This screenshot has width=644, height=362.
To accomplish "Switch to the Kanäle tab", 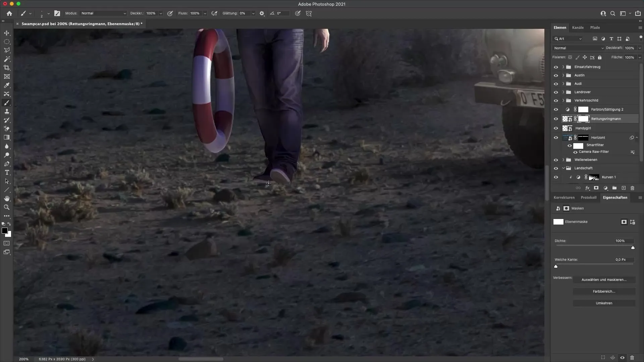I will 578,27.
